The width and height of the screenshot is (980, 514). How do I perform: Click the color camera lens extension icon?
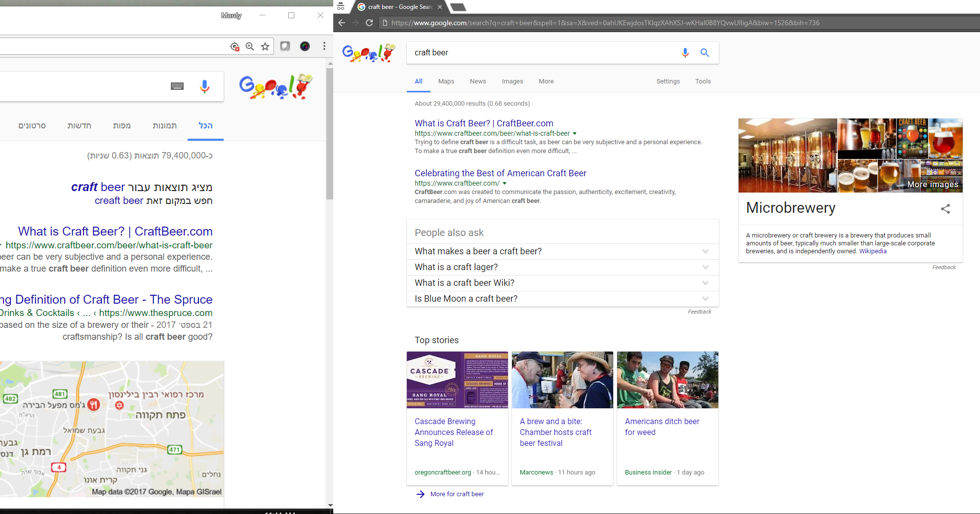pos(305,46)
